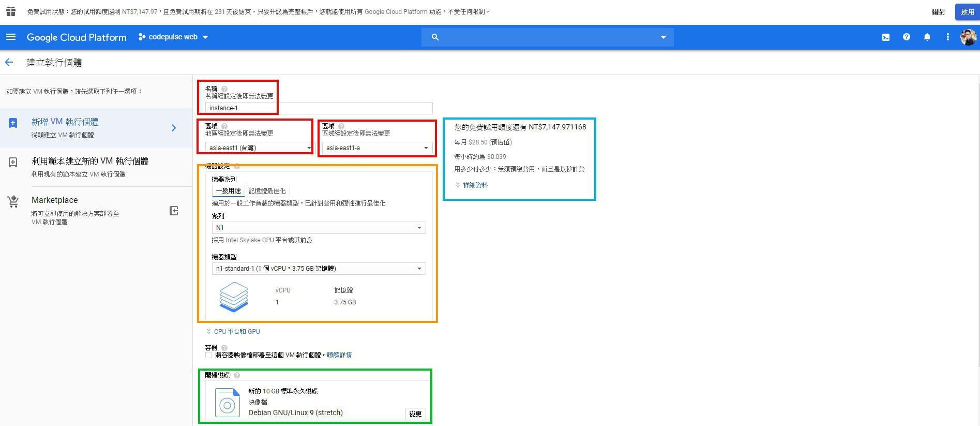The height and width of the screenshot is (426, 980).
Task: Click the instance-1 name input field
Action: click(x=319, y=108)
